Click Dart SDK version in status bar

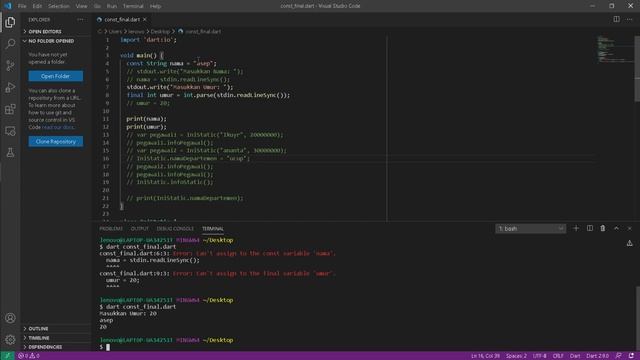click(x=598, y=356)
